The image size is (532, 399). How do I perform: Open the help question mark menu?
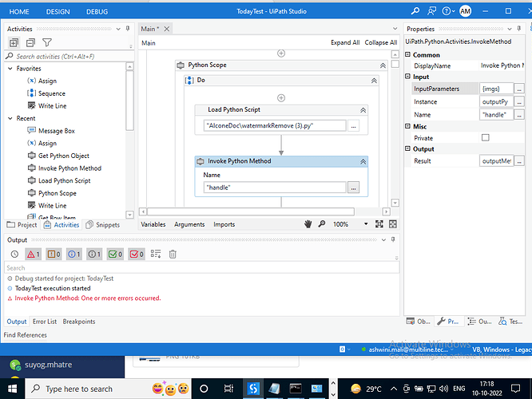[x=448, y=11]
